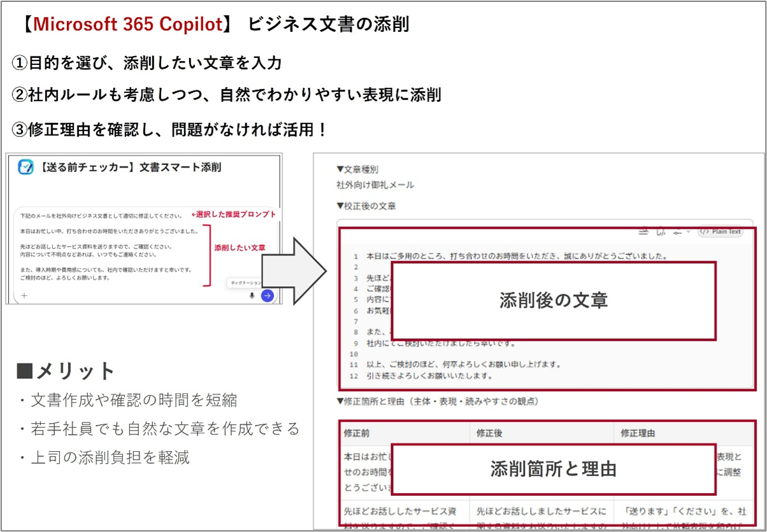The width and height of the screenshot is (767, 532).
Task: Click prompt line starting 下記のメールを社外向け
Action: click(101, 216)
